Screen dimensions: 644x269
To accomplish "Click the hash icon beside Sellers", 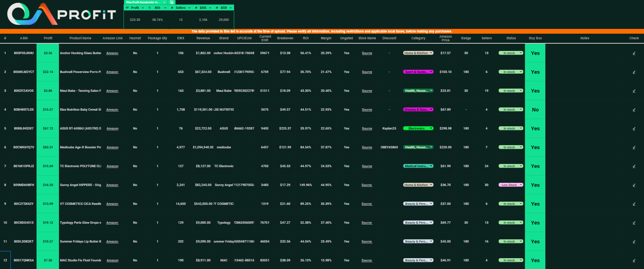I will (x=172, y=8).
